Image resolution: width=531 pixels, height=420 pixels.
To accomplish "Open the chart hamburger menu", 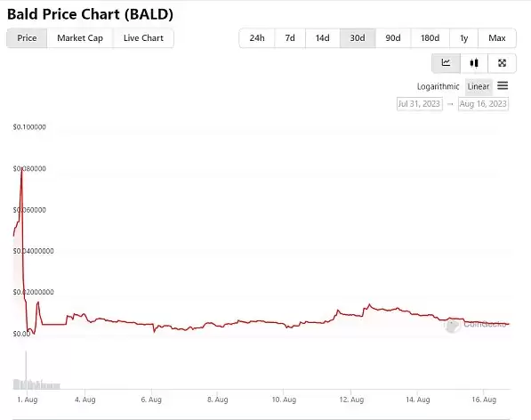I will (503, 86).
